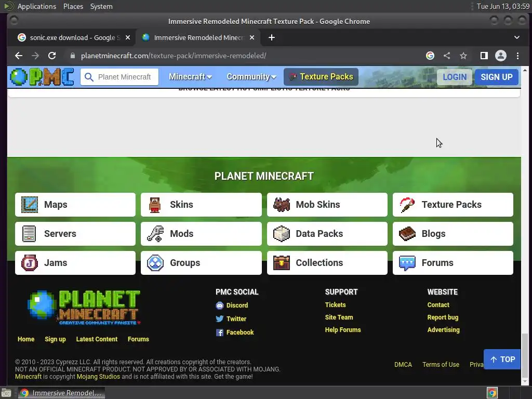This screenshot has height=399, width=532.
Task: Open a new tab with plus button
Action: (272, 37)
